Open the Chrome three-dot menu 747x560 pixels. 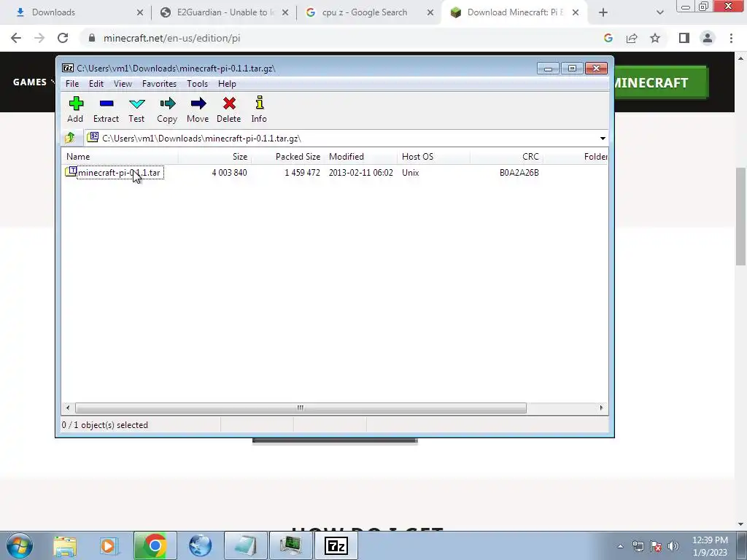pos(731,38)
